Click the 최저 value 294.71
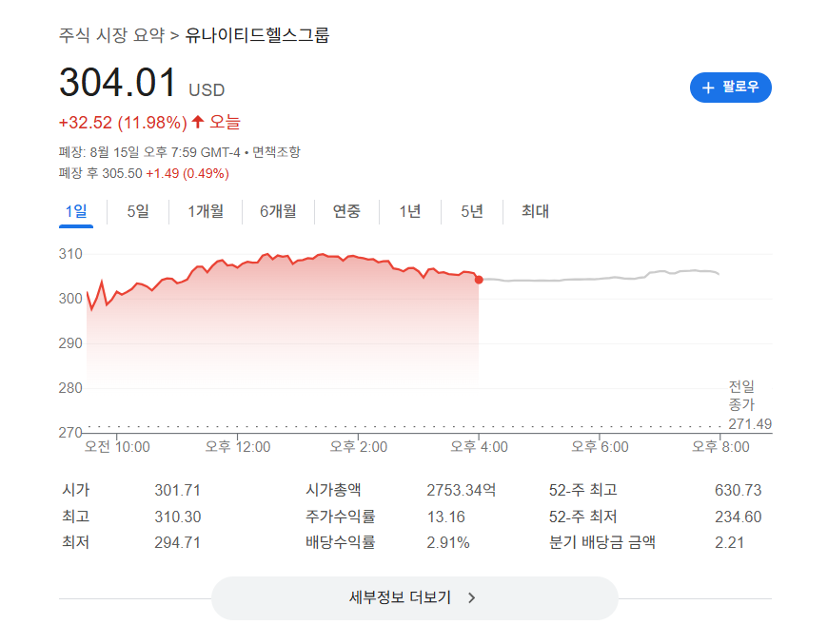Image resolution: width=828 pixels, height=644 pixels. (x=177, y=542)
